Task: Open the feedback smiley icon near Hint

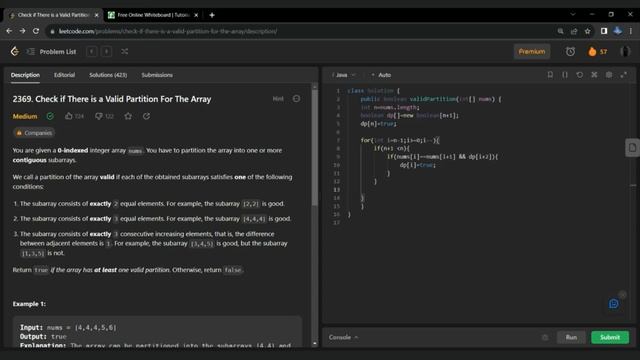Action: coord(296,99)
